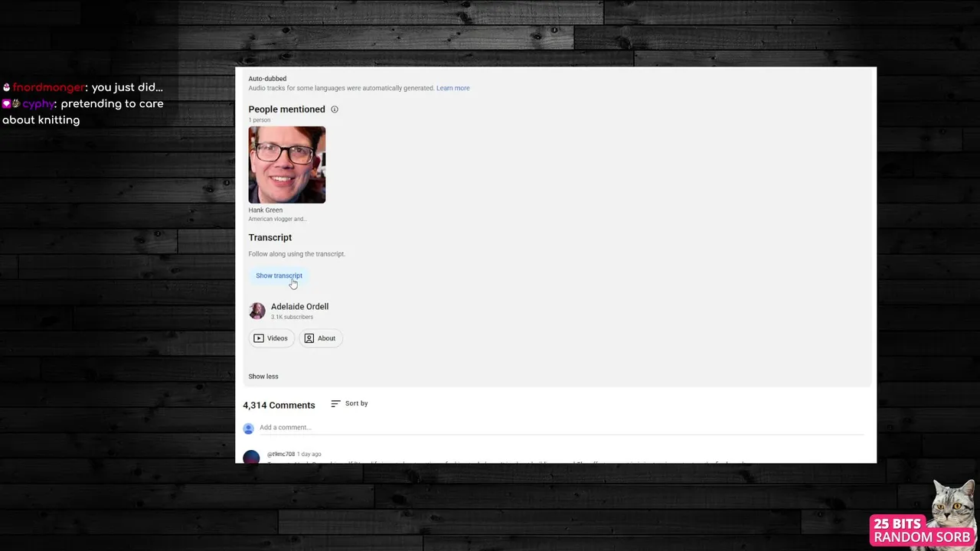Click the channel Videos button
This screenshot has height=551, width=980.
[x=271, y=338]
